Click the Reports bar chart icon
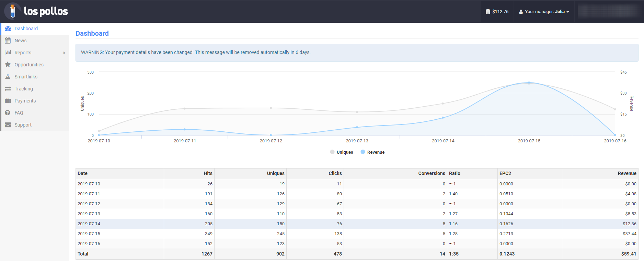 coord(8,53)
